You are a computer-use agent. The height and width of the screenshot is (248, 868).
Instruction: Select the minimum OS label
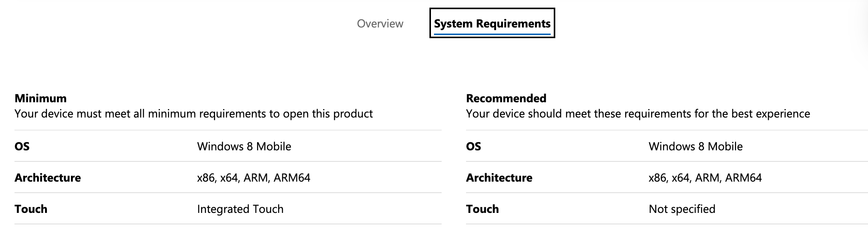[22, 147]
